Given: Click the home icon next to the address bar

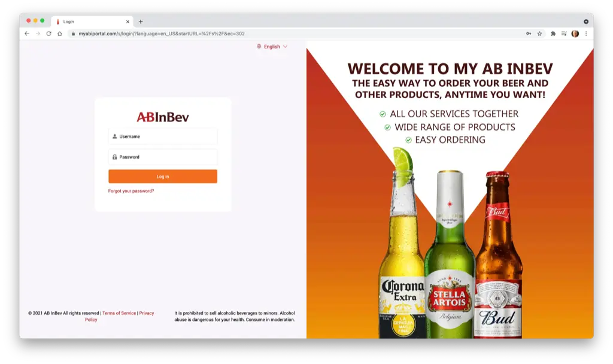Looking at the screenshot, I should [x=60, y=34].
